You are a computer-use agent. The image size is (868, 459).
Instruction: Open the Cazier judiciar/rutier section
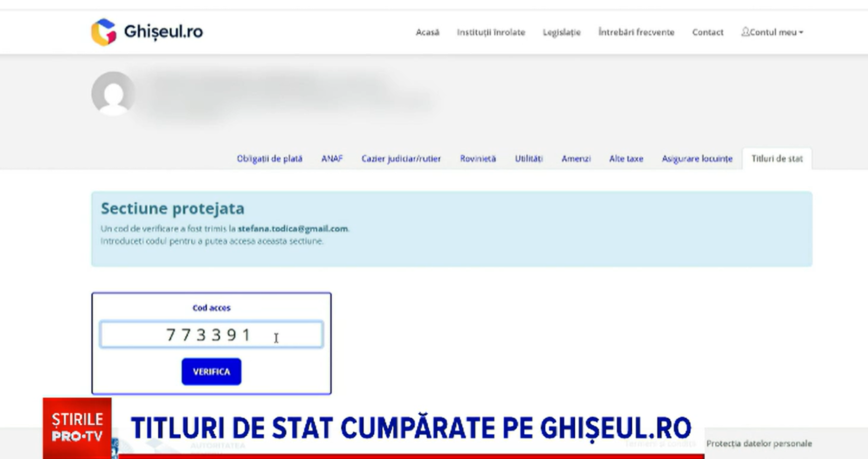click(x=401, y=158)
